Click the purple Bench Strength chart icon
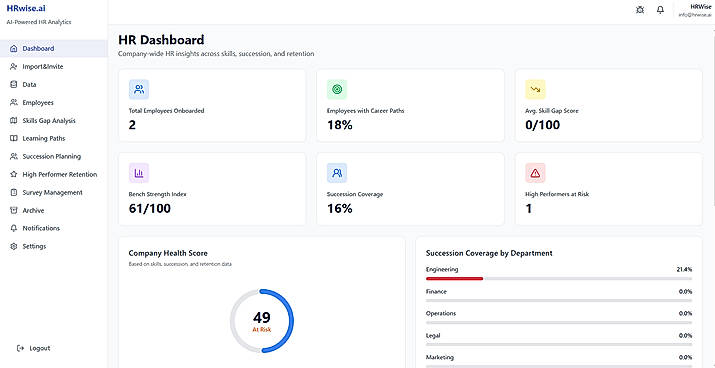The image size is (715, 368). (x=139, y=173)
